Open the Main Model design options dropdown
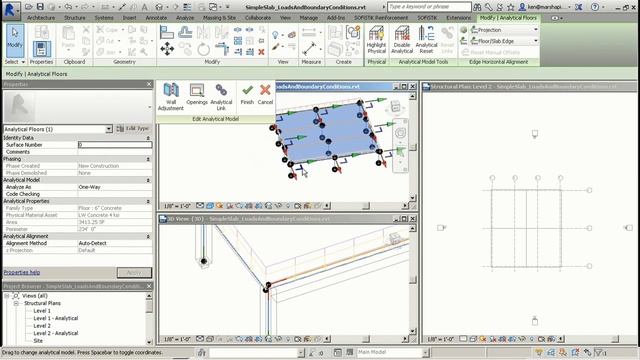640x360 pixels. (x=425, y=352)
